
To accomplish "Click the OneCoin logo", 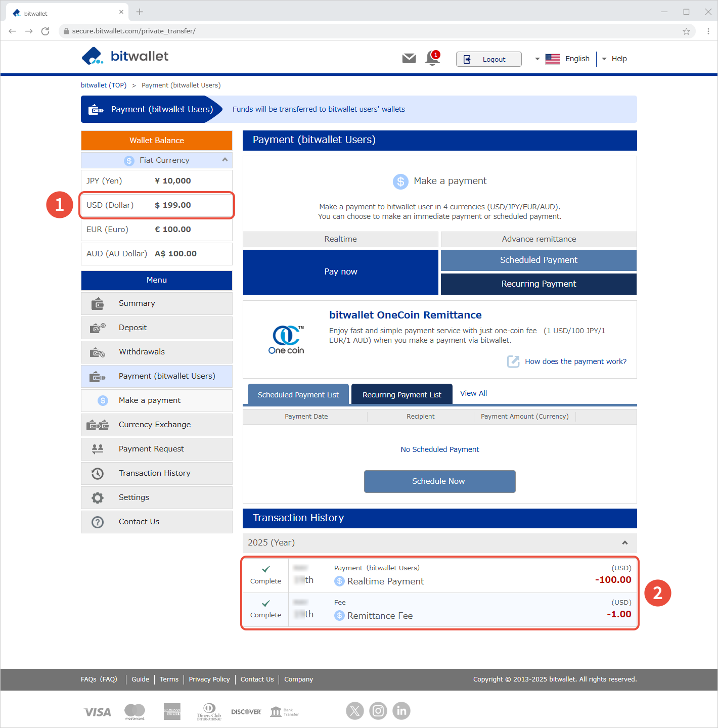I will pyautogui.click(x=286, y=340).
